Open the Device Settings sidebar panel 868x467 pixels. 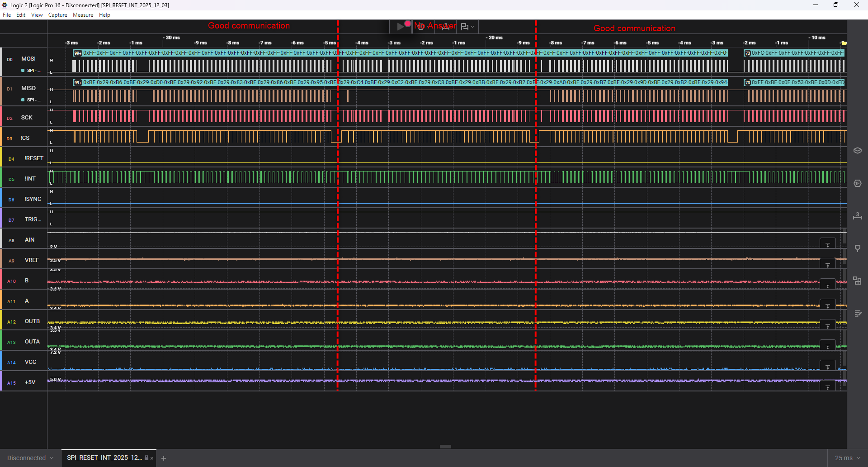click(x=857, y=151)
